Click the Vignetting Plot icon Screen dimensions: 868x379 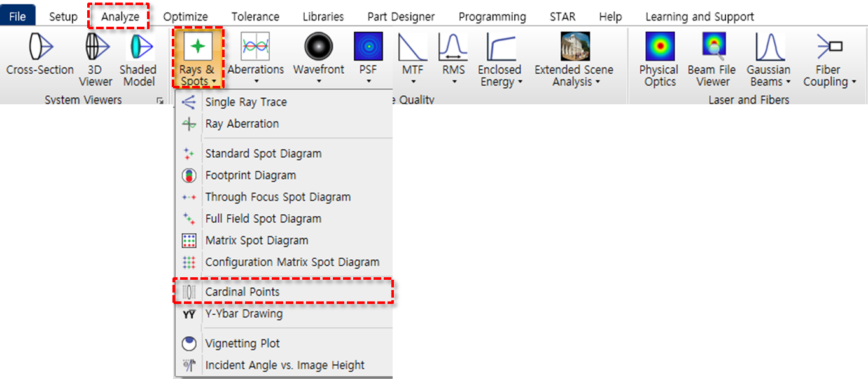pyautogui.click(x=189, y=344)
